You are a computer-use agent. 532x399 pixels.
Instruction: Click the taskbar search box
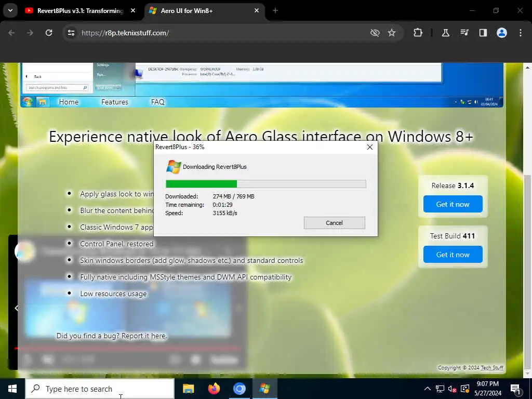coord(100,389)
